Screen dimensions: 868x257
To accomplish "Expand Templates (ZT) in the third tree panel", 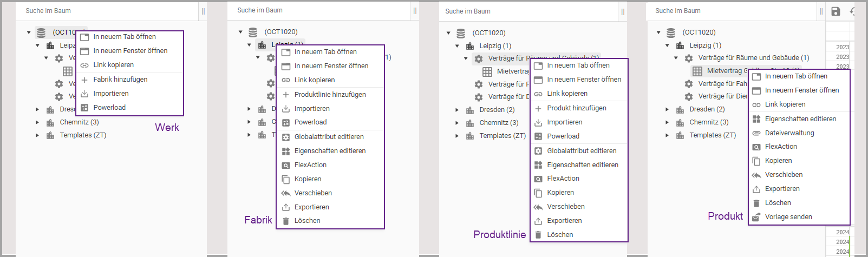I will (x=457, y=136).
